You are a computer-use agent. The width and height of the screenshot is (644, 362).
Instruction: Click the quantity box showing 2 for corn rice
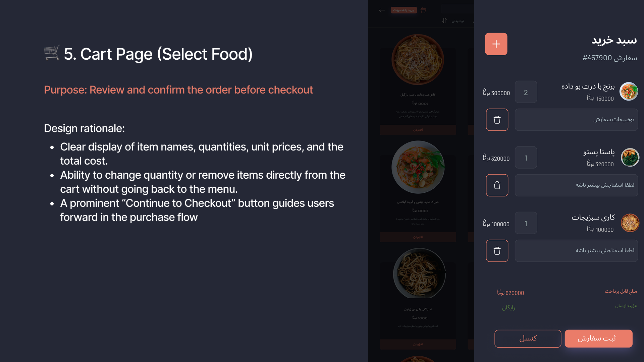point(526,92)
